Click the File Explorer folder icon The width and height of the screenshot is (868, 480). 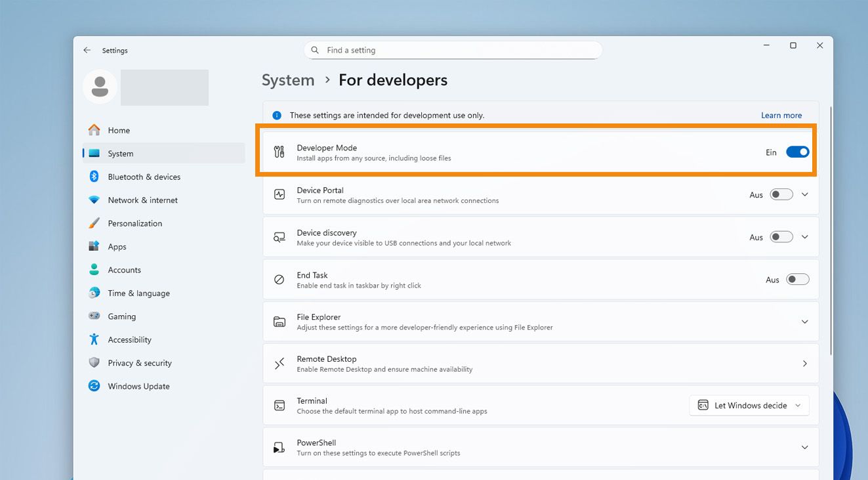pos(279,322)
